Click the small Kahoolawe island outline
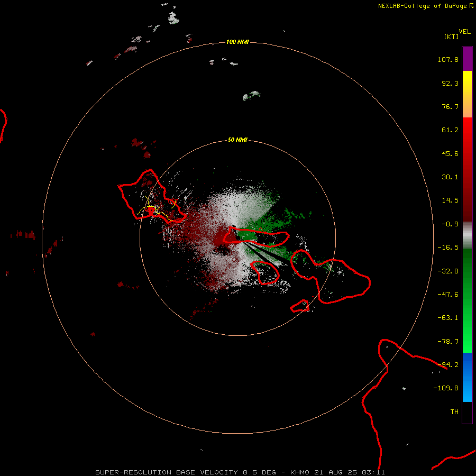Screen dimensions: 476x476 pos(300,306)
